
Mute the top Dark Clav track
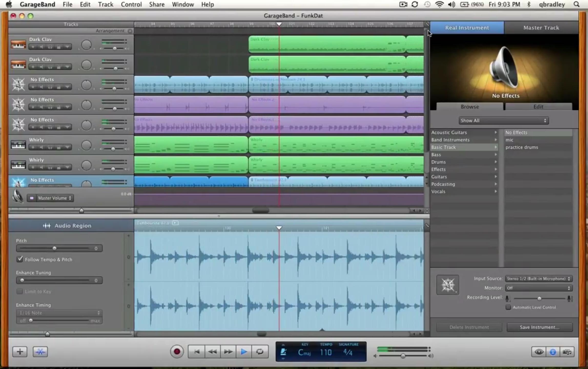[x=41, y=47]
